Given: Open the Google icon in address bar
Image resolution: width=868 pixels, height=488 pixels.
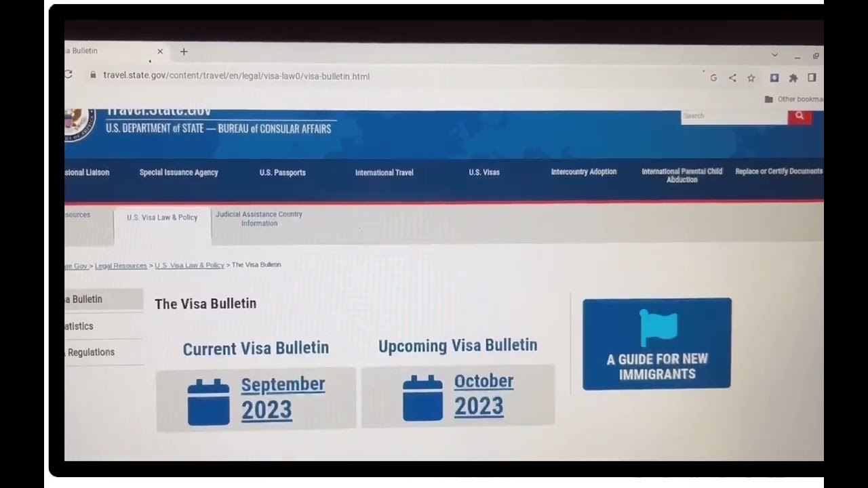Looking at the screenshot, I should (x=713, y=78).
